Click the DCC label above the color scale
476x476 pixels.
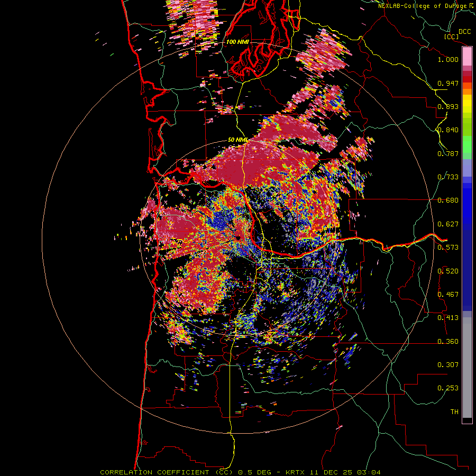point(465,32)
